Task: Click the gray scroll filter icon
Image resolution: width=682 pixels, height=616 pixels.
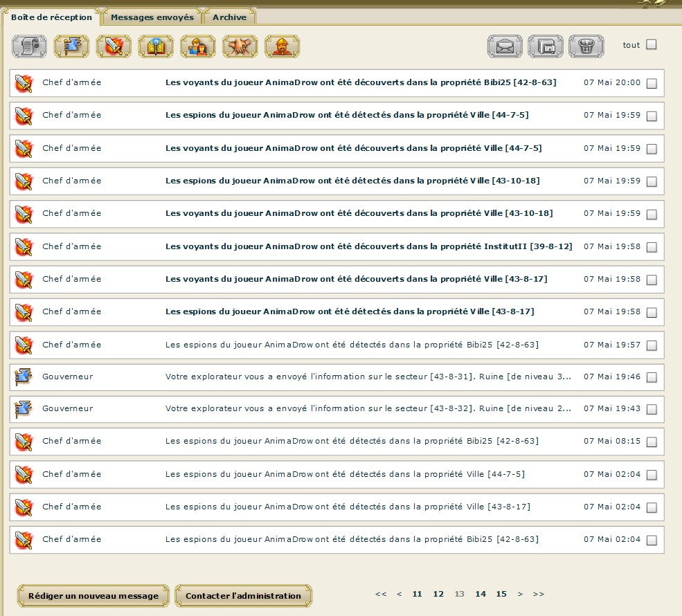Action: point(29,46)
